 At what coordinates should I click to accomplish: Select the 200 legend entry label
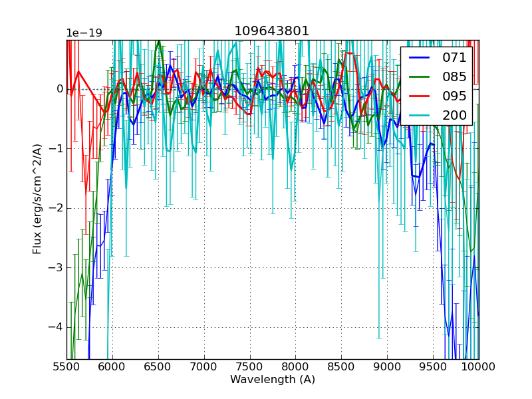454,115
